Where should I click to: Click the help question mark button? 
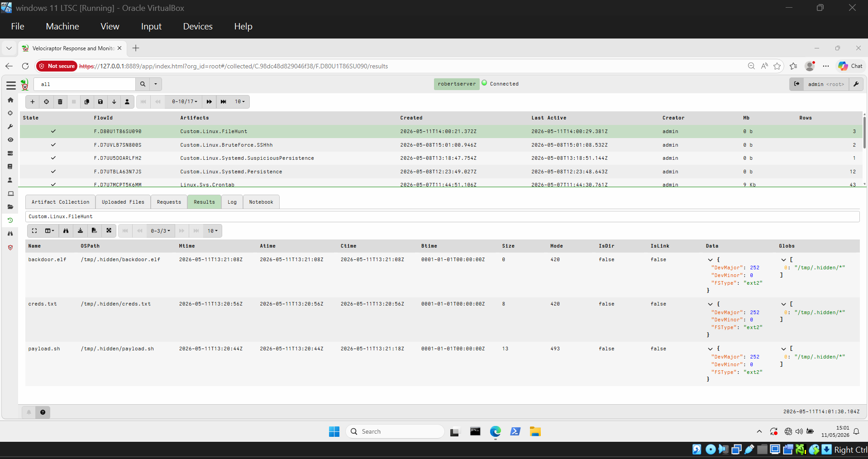pos(43,412)
